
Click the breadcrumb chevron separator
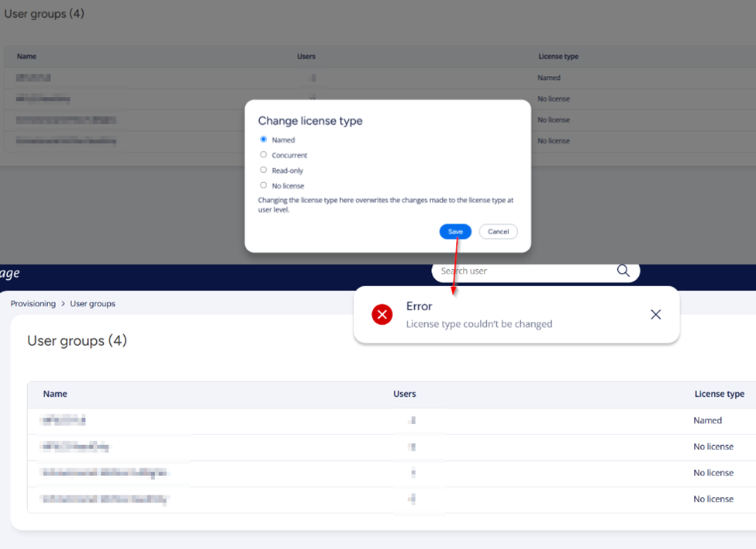pos(63,304)
